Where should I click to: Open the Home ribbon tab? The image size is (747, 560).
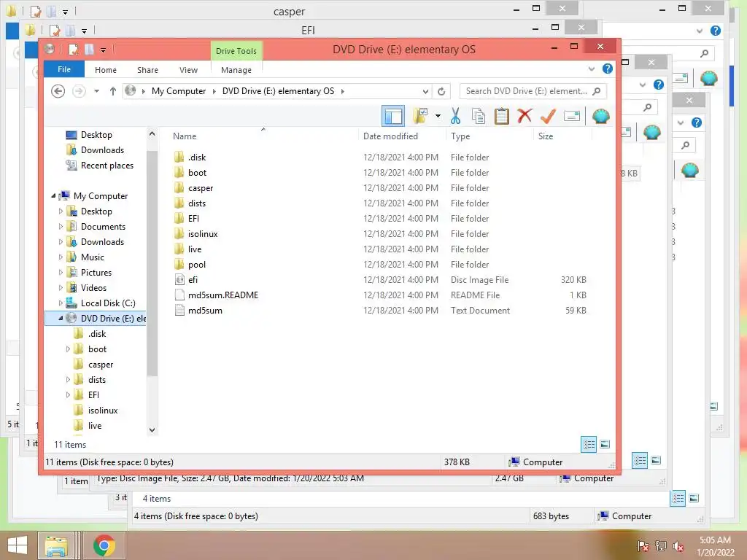coord(106,70)
